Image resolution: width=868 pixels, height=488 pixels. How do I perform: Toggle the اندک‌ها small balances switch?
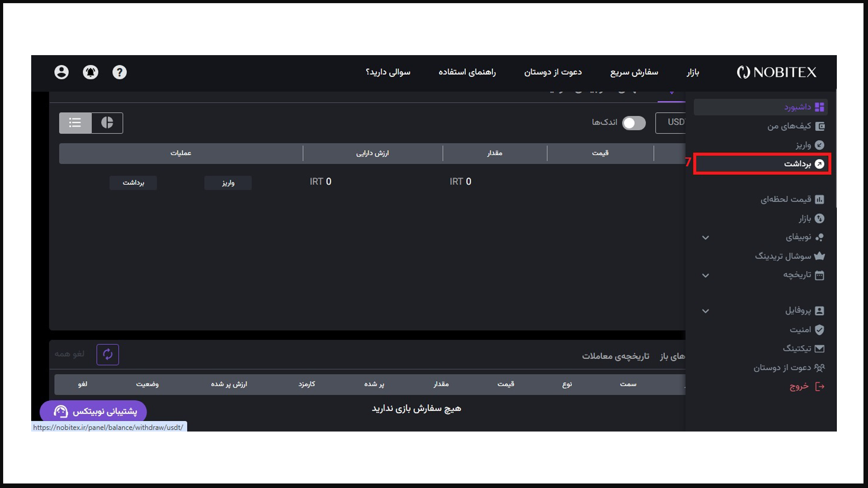coord(634,123)
